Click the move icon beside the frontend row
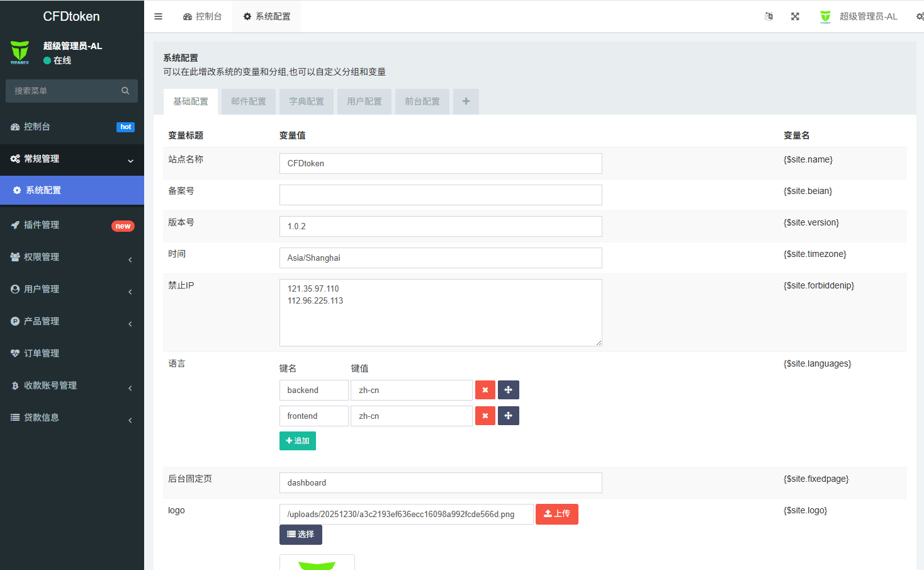This screenshot has width=924, height=570. (509, 416)
